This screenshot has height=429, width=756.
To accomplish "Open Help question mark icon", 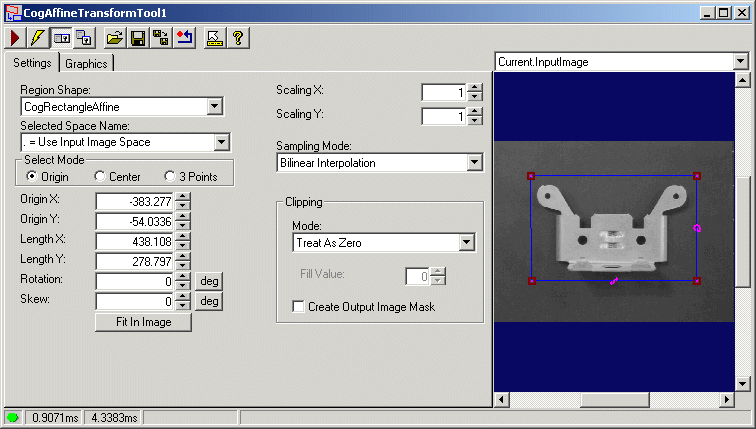I will click(238, 38).
